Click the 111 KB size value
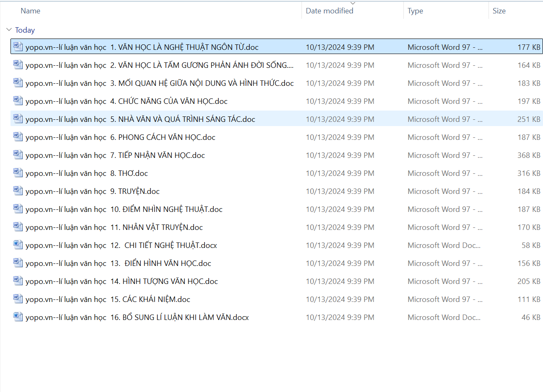The width and height of the screenshot is (543, 392). 529,299
